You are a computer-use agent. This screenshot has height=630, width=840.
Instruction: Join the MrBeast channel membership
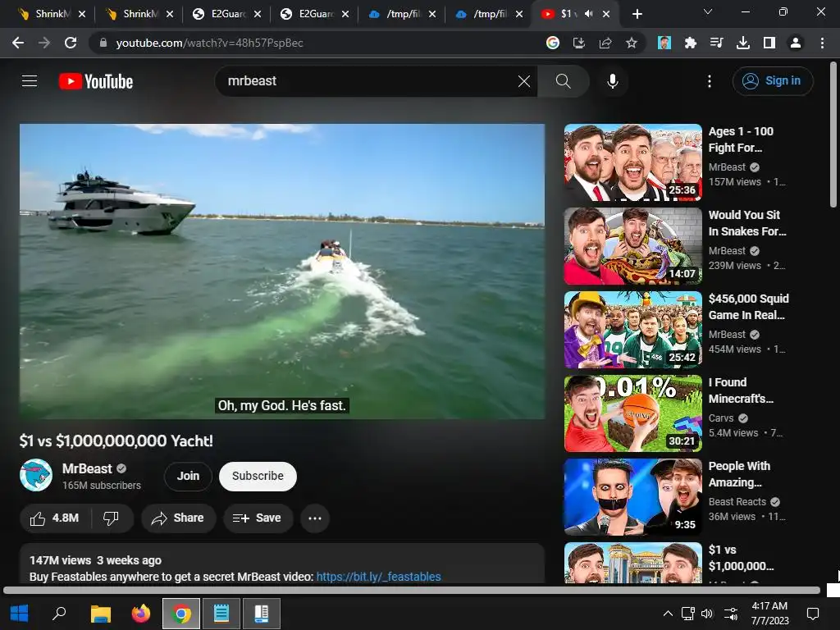(x=188, y=476)
